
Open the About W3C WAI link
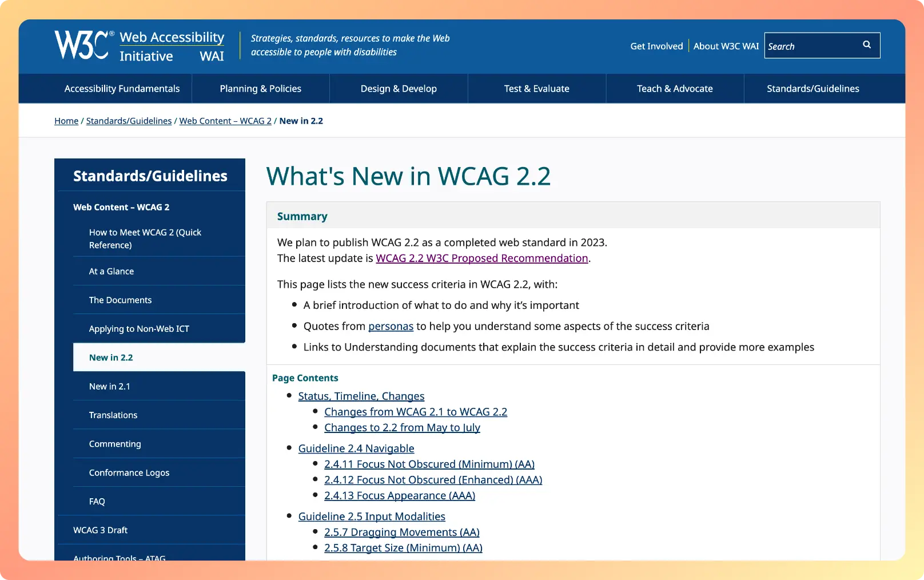click(726, 46)
